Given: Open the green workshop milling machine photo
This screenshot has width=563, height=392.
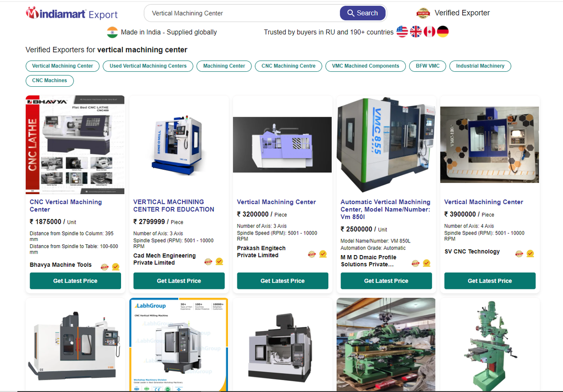Looking at the screenshot, I should point(386,345).
